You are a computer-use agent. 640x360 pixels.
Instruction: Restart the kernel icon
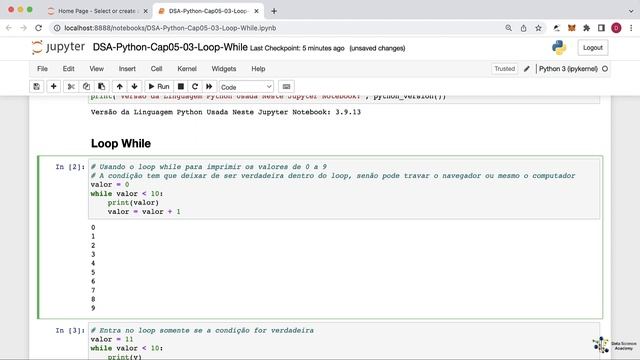pos(195,87)
